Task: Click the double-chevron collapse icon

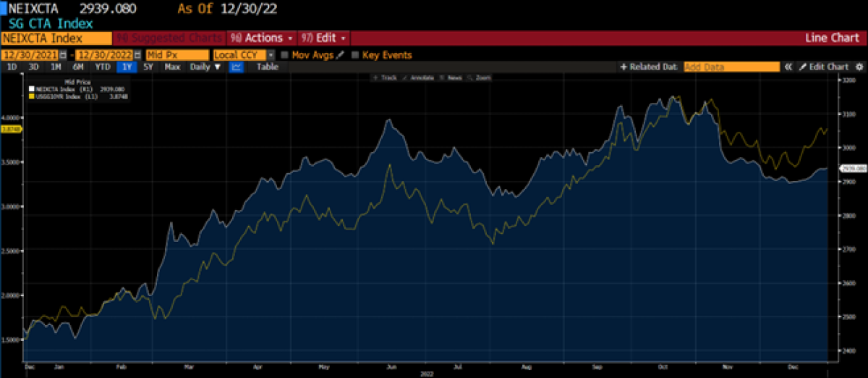Action: (x=788, y=67)
